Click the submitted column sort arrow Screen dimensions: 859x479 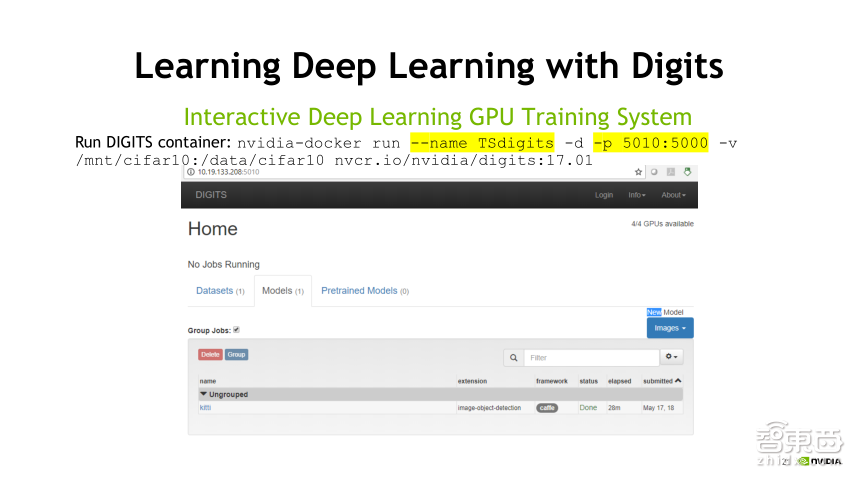pos(679,381)
